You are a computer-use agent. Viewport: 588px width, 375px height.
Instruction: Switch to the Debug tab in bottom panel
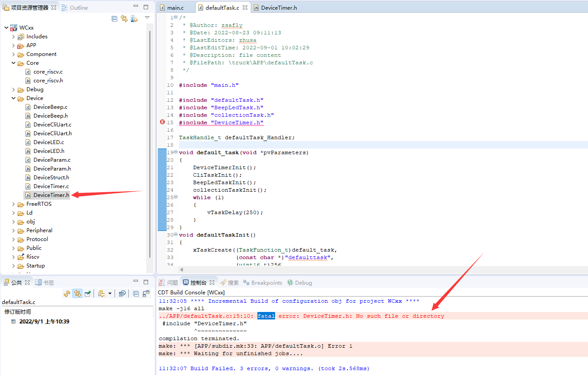click(x=300, y=282)
